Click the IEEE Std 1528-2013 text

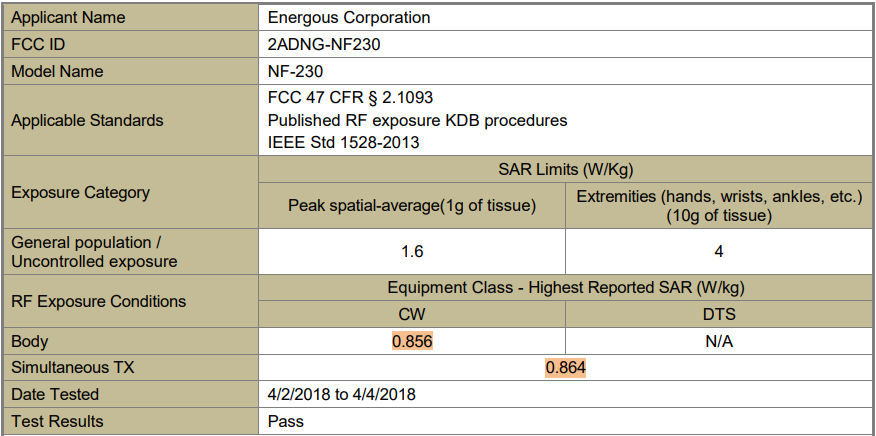coord(344,143)
